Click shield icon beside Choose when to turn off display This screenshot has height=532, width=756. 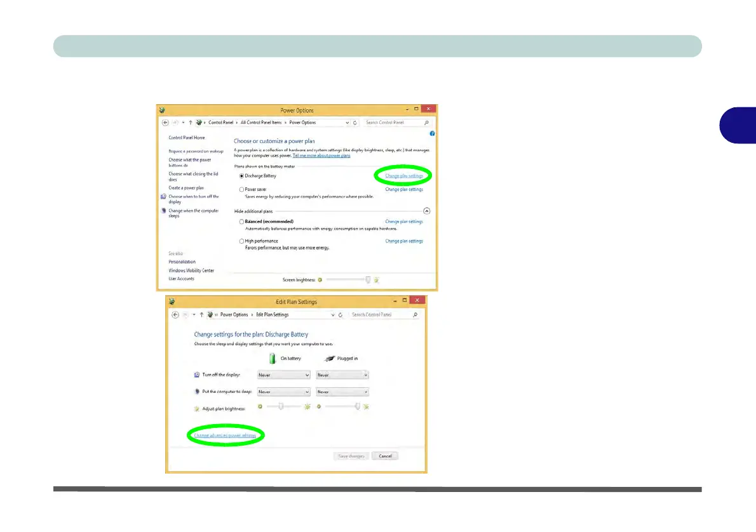click(x=163, y=197)
